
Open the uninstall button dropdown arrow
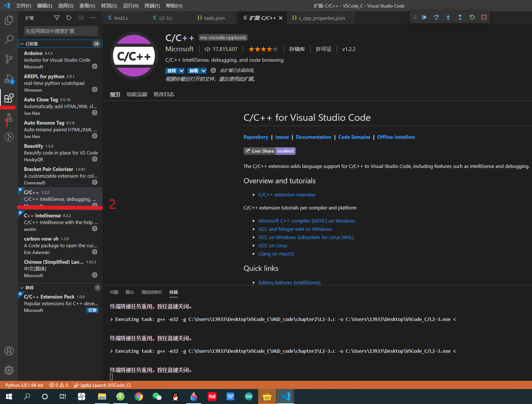pos(204,71)
